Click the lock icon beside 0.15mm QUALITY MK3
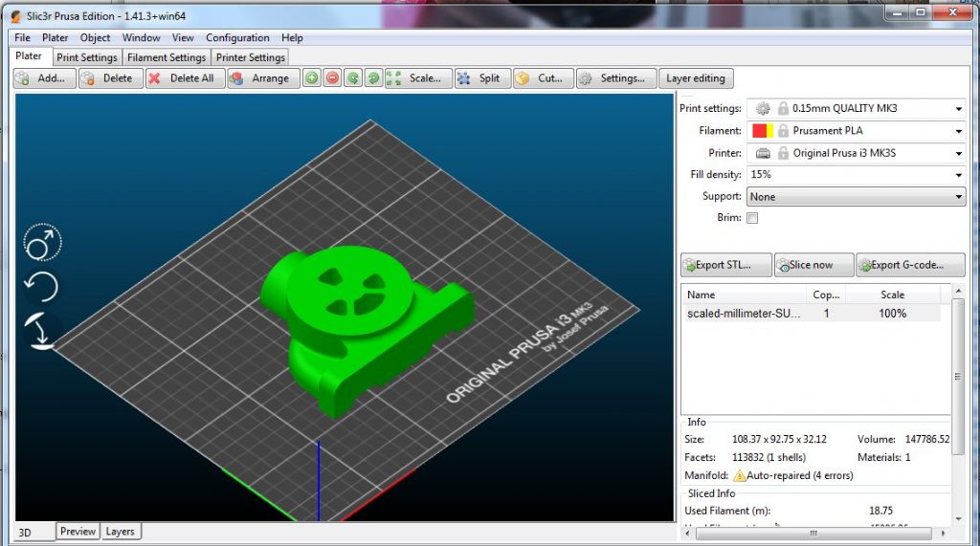The height and width of the screenshot is (546, 980). (783, 109)
